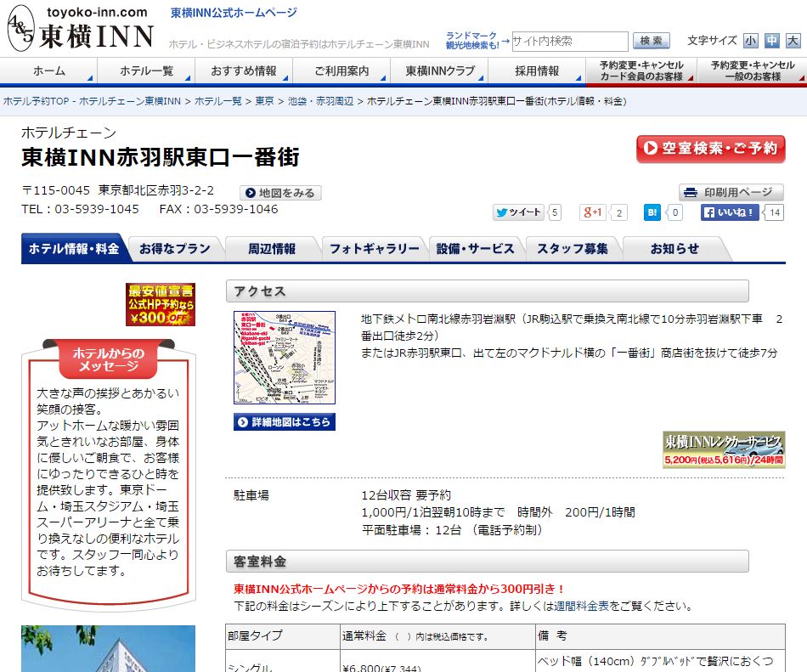Switch to the 設備・サービス tab
Screen dimensions: 807x672
pyautogui.click(x=475, y=249)
